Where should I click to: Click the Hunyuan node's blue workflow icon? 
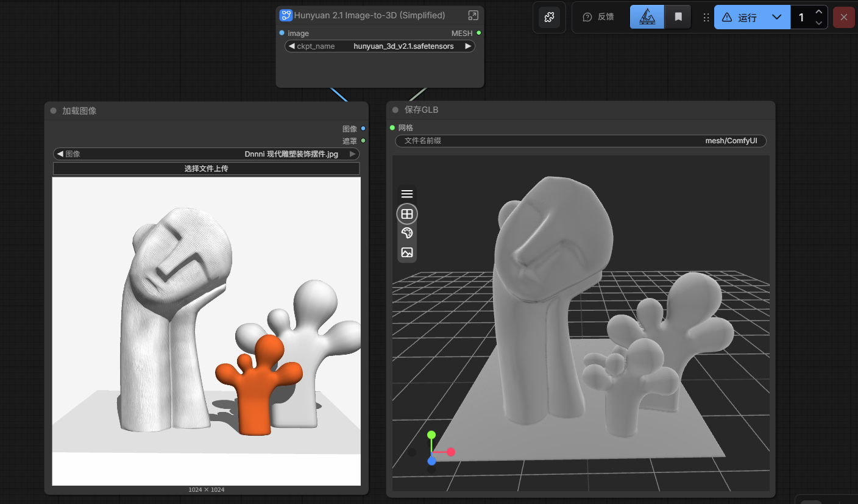[286, 15]
